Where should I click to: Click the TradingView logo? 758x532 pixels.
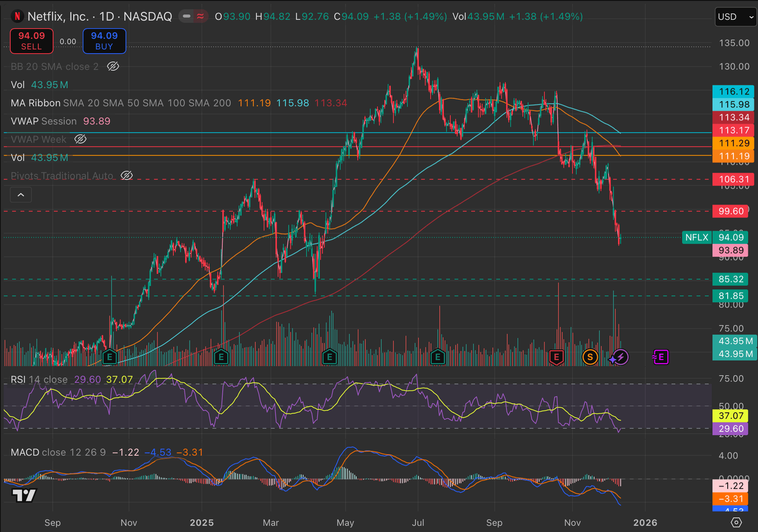[x=24, y=495]
